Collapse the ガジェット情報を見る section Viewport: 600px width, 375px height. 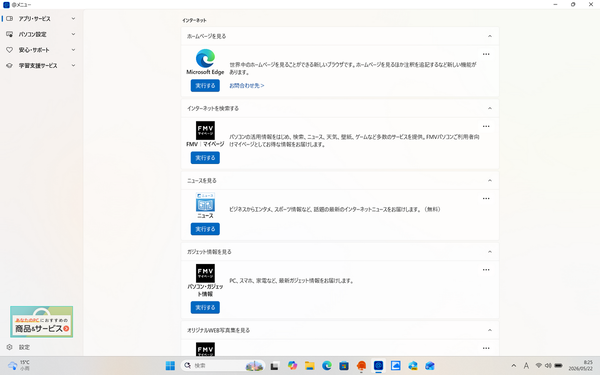[490, 252]
